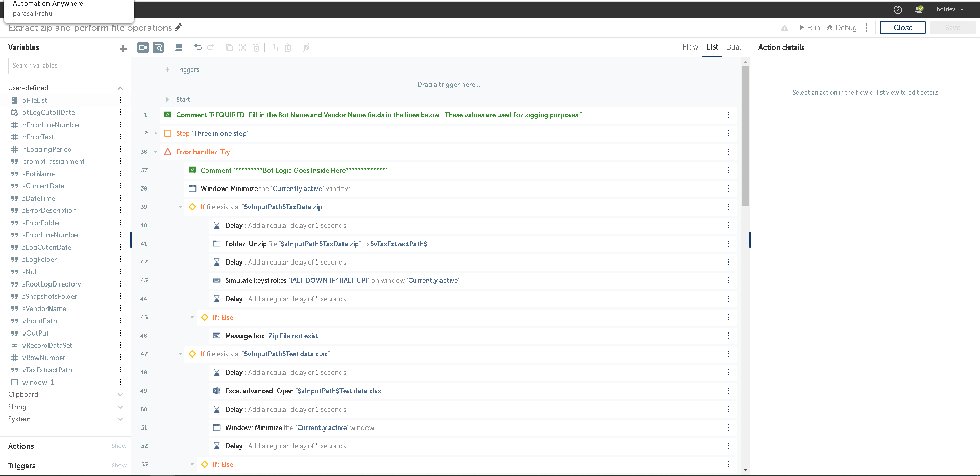Collapse If file exists TaxData.zip block
The image size is (980, 476).
[x=180, y=207]
